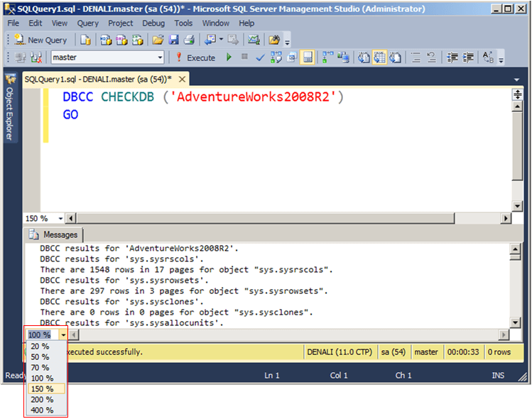532x419 pixels.
Task: Select Results to File icon
Action: coord(395,58)
